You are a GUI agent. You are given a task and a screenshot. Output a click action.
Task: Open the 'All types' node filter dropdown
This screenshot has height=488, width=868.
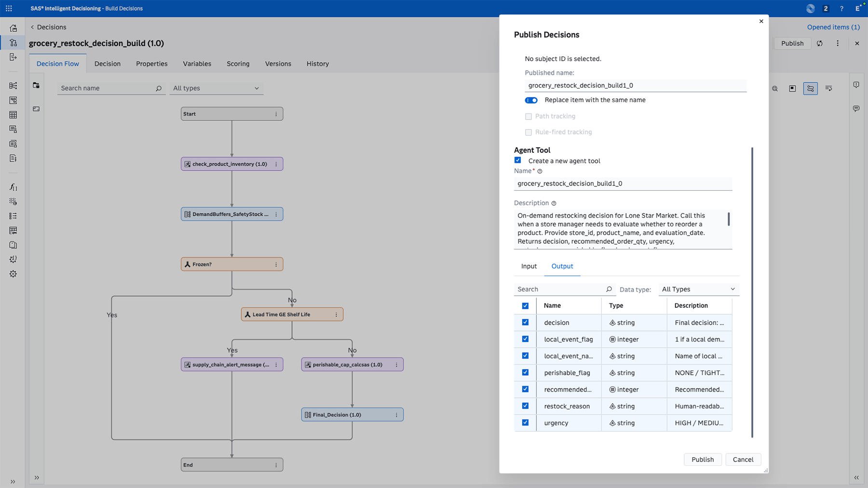point(216,88)
